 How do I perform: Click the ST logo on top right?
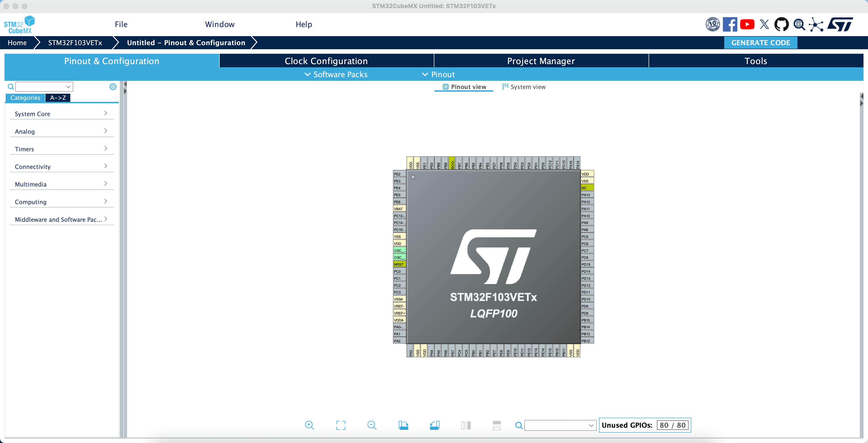click(840, 25)
